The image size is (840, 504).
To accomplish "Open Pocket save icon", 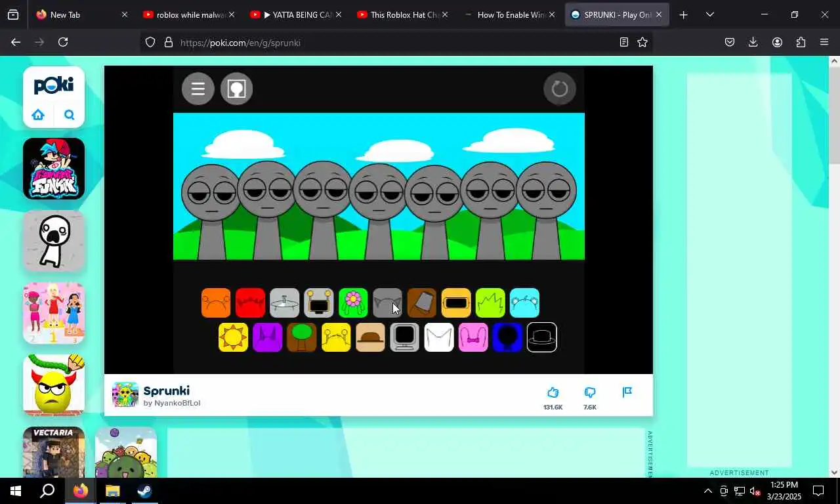I will [x=729, y=42].
